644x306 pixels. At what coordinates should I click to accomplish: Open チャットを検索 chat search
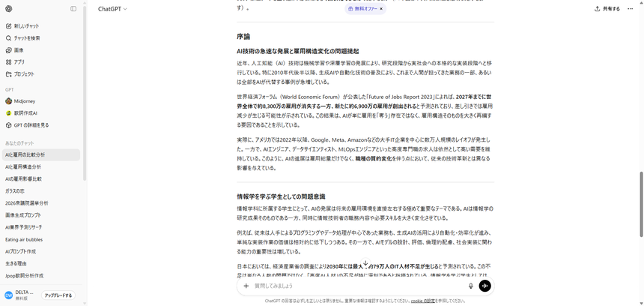27,38
